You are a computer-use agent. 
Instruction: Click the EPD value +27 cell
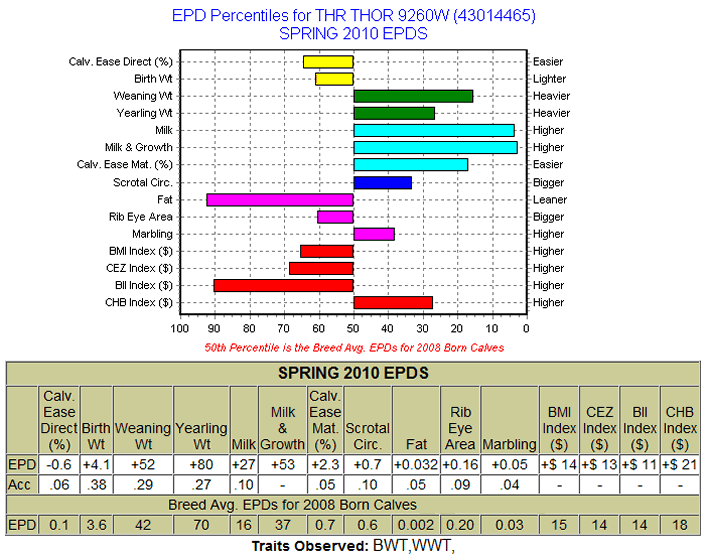[244, 464]
